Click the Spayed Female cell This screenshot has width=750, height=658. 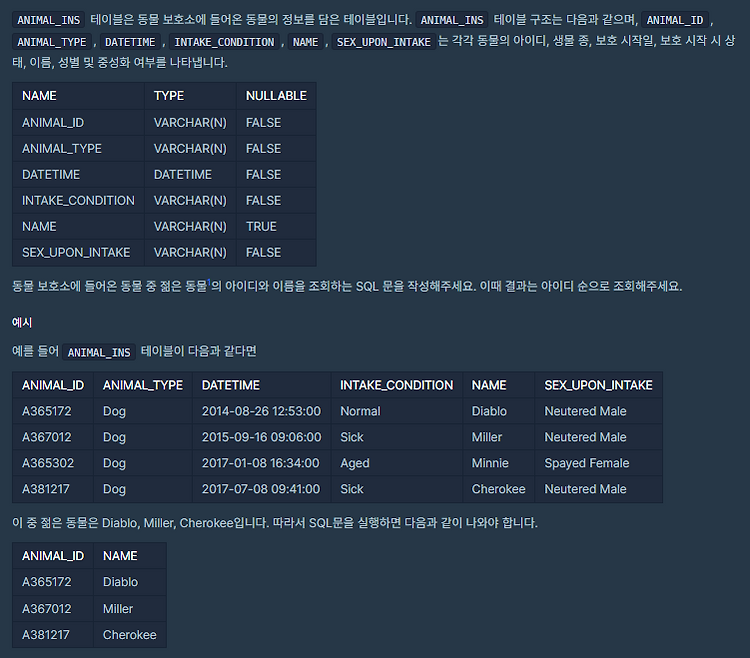tap(587, 463)
